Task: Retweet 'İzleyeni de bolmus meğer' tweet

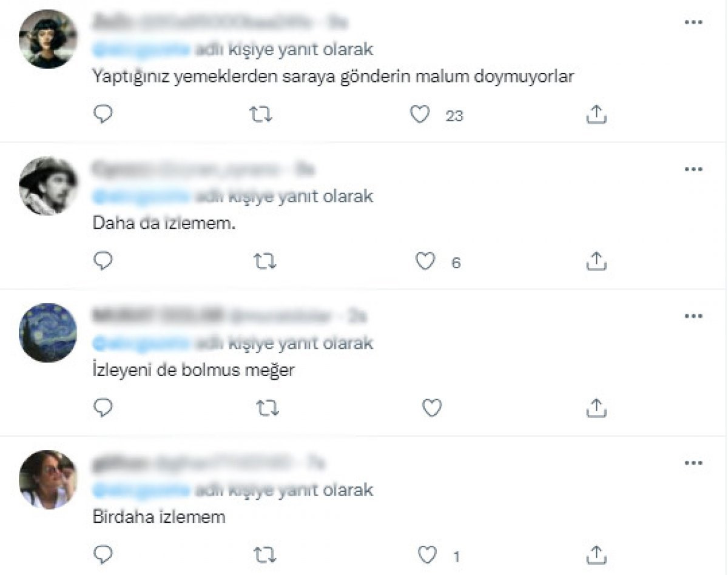Action: [268, 408]
